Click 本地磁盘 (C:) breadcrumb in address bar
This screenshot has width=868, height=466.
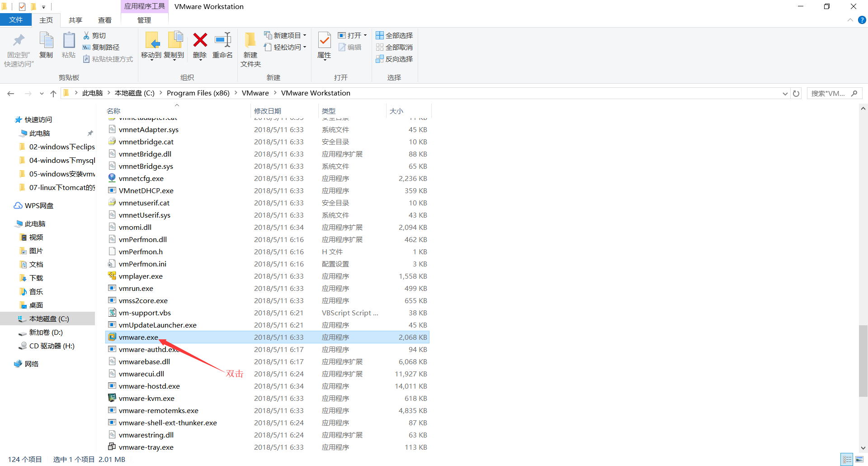pyautogui.click(x=134, y=93)
